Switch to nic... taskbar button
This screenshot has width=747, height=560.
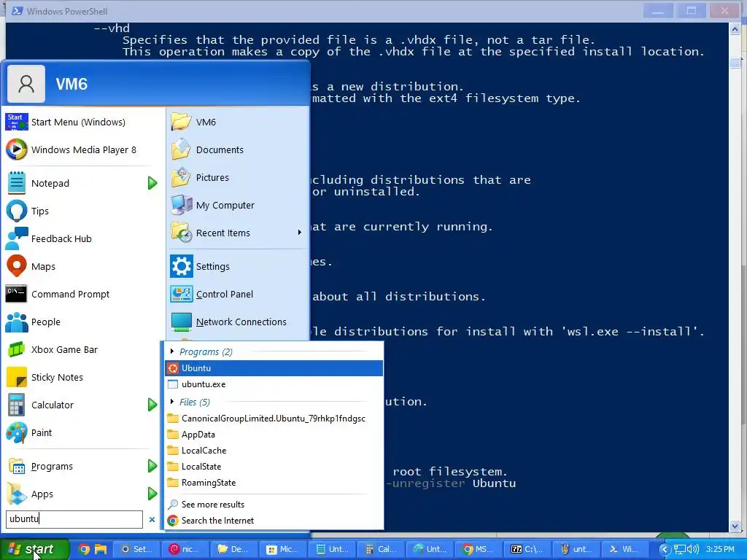click(185, 550)
